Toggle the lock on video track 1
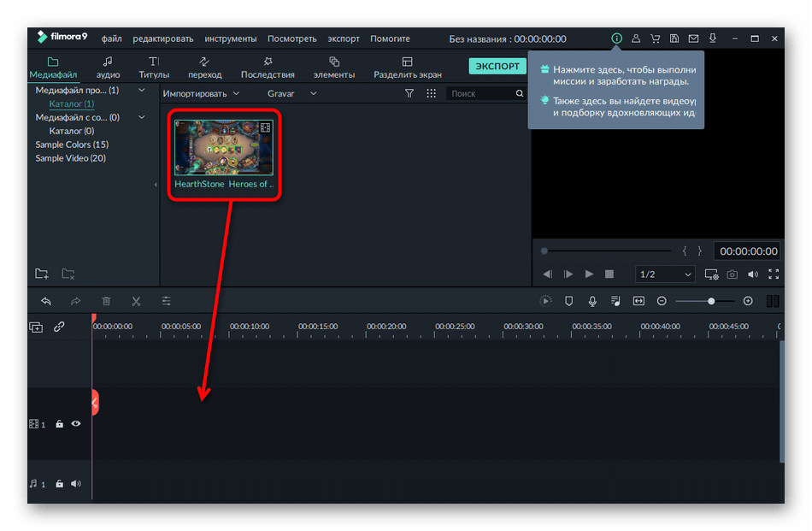The image size is (812, 531). tap(59, 423)
